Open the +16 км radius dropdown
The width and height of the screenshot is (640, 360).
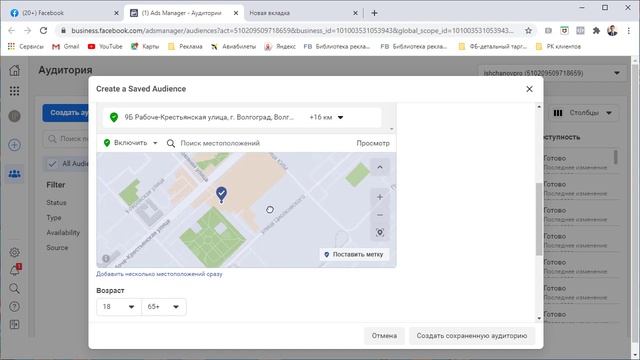point(326,117)
